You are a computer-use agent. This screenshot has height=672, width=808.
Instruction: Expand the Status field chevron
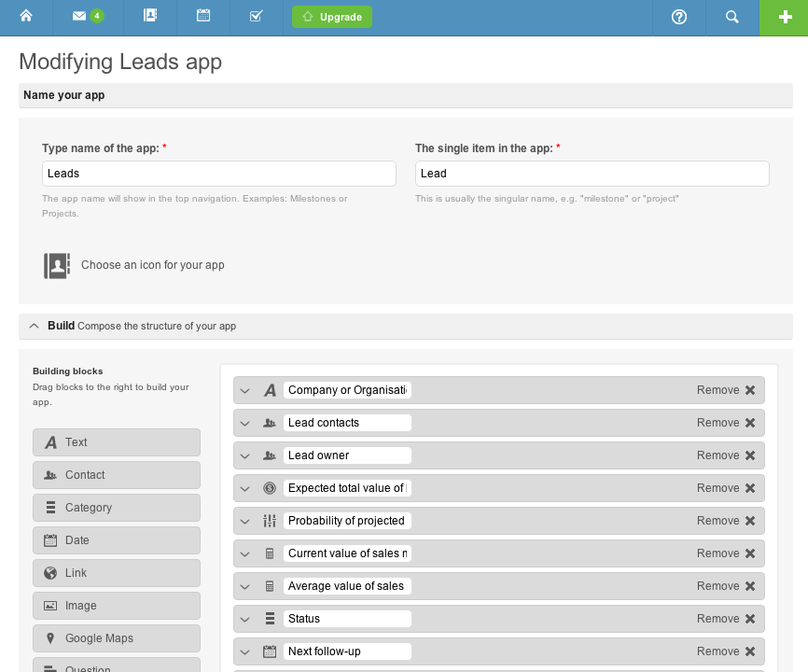(x=245, y=619)
